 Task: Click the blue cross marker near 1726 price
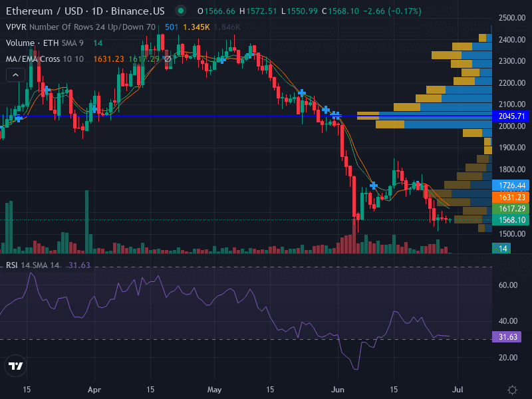pyautogui.click(x=374, y=186)
